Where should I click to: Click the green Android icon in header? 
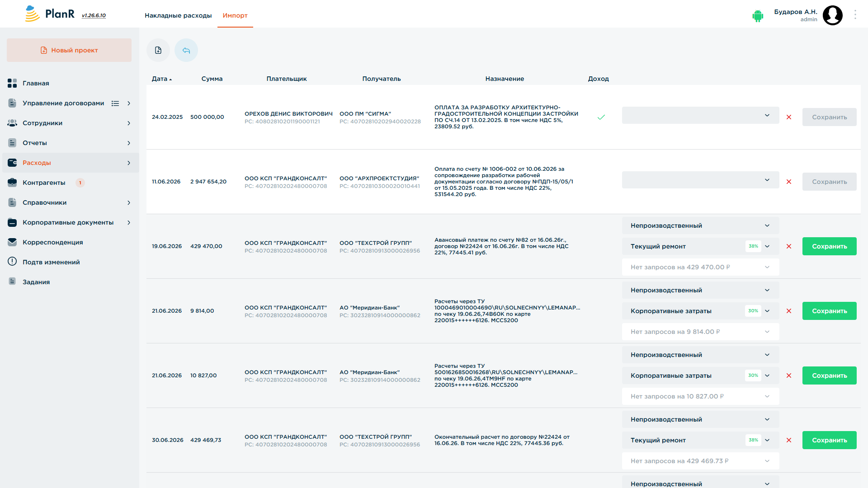(x=758, y=16)
